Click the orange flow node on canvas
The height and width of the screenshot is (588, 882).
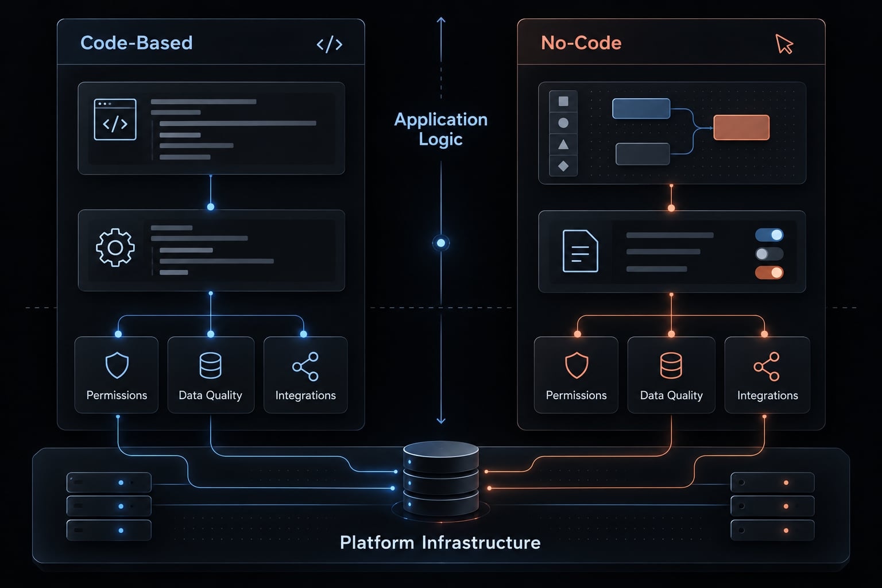click(x=741, y=127)
